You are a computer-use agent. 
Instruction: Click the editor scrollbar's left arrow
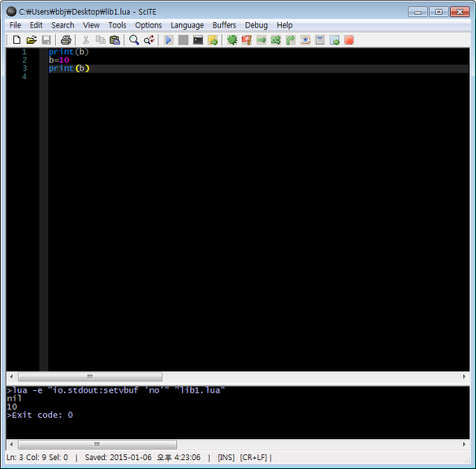pyautogui.click(x=12, y=377)
